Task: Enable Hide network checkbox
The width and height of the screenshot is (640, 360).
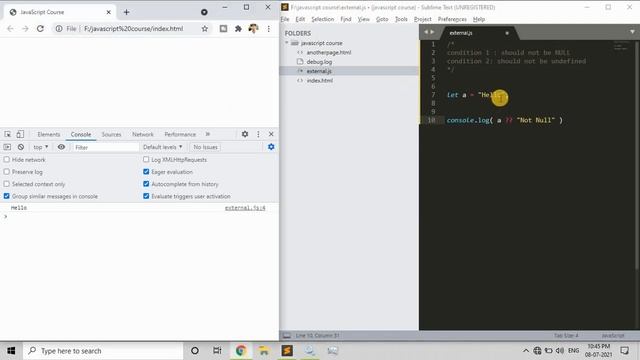Action: coord(7,160)
